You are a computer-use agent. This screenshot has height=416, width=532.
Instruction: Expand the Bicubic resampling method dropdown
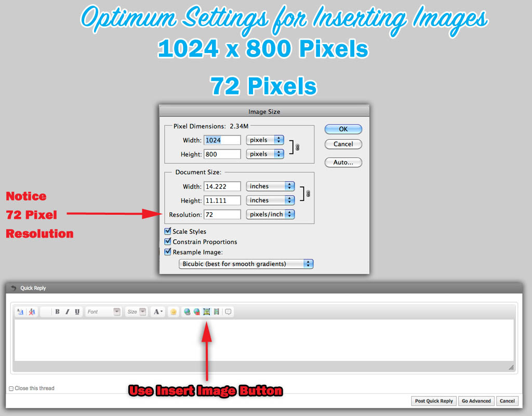[246, 264]
